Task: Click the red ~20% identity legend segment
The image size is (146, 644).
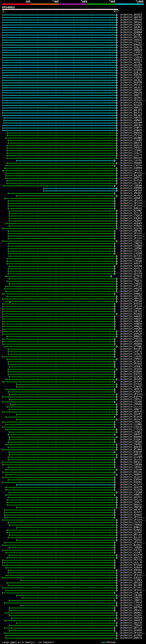Action: click(x=16, y=4)
